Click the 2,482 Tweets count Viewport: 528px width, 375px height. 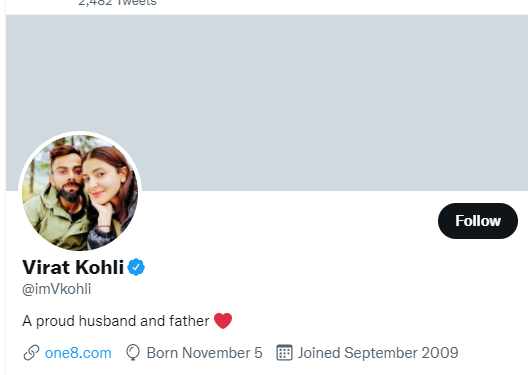coord(117,3)
